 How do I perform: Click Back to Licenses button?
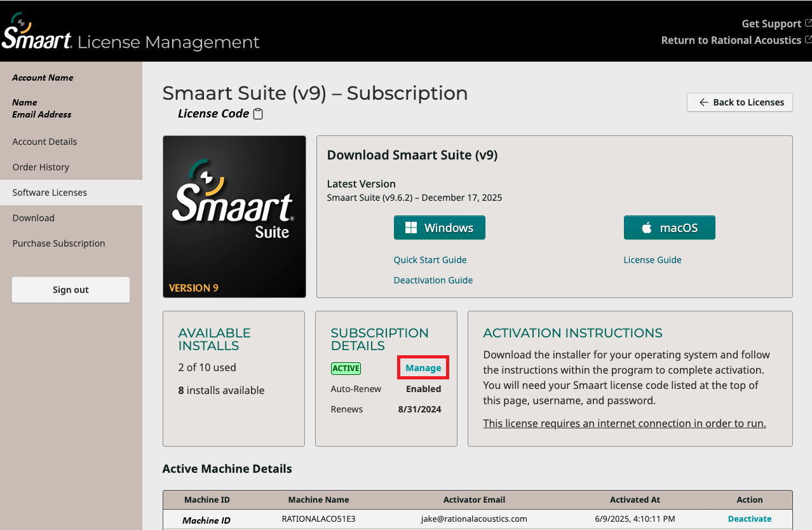tap(740, 102)
